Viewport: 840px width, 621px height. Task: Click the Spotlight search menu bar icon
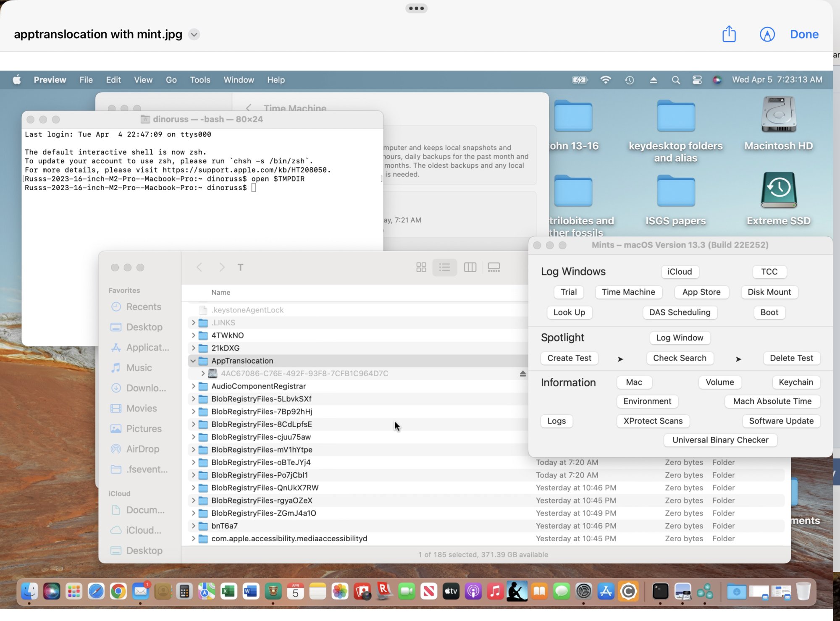point(675,80)
